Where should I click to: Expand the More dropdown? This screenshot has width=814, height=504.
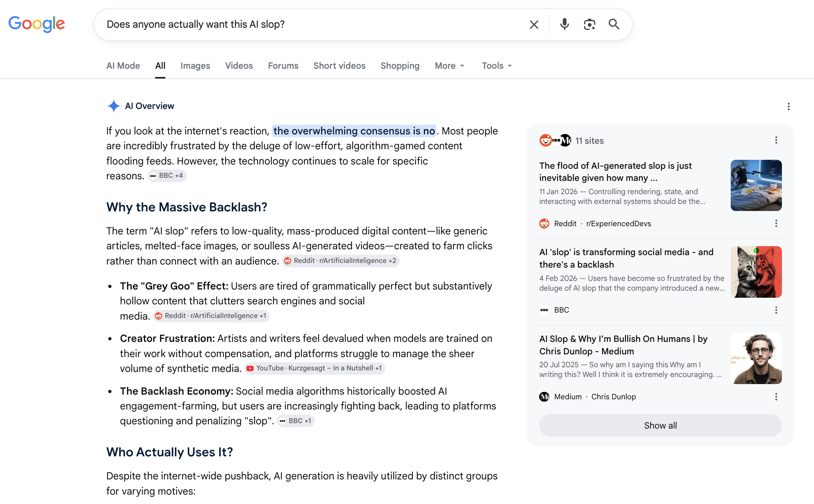pyautogui.click(x=450, y=66)
